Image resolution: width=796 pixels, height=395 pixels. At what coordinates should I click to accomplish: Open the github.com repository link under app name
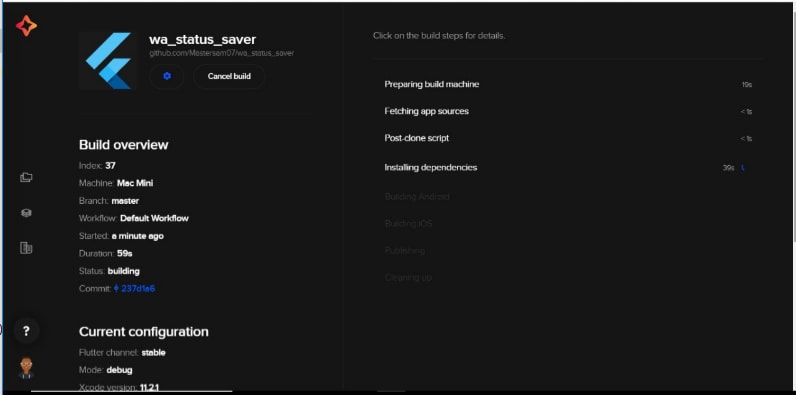coord(221,53)
